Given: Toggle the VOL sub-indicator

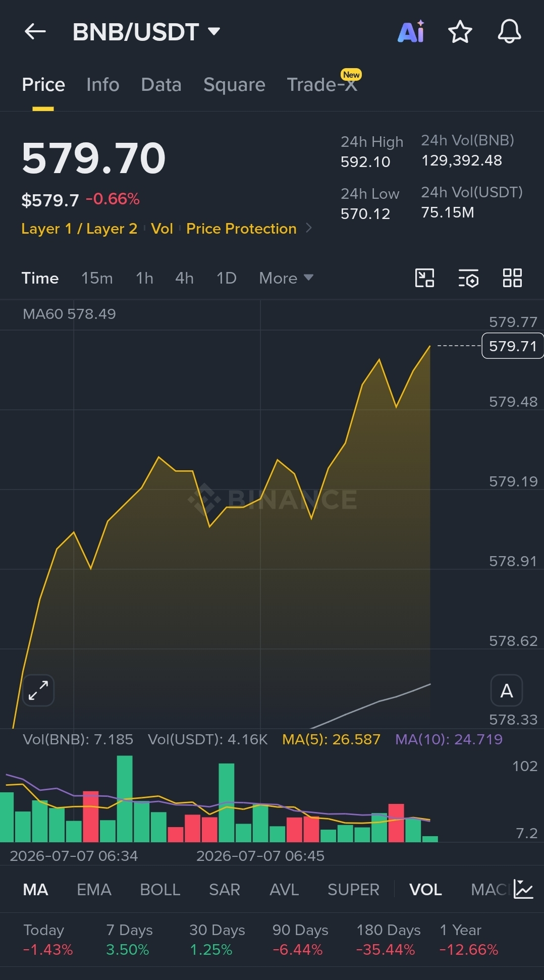Looking at the screenshot, I should point(425,889).
